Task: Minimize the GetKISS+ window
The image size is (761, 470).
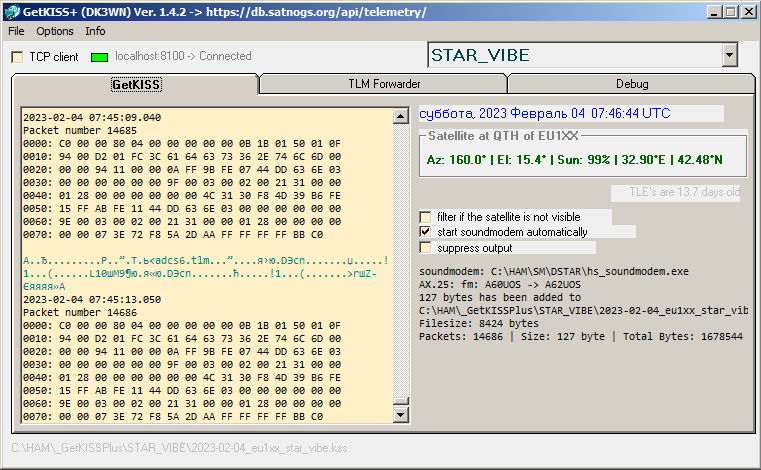Action: pyautogui.click(x=713, y=12)
